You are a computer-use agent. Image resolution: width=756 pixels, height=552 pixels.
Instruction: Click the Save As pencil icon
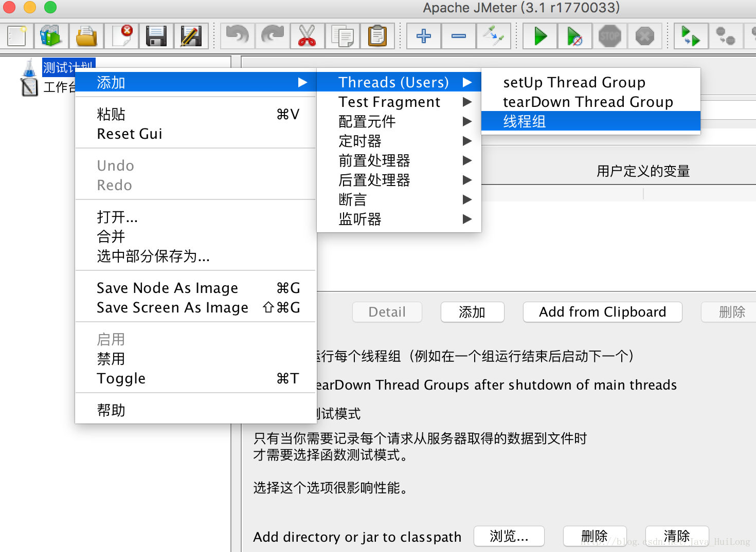(191, 36)
